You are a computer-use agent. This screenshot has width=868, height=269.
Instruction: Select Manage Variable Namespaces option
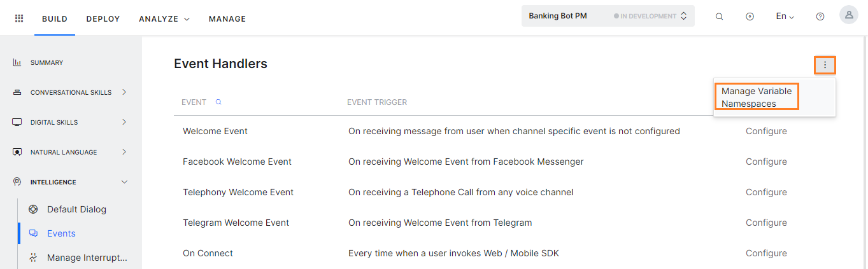coord(757,97)
